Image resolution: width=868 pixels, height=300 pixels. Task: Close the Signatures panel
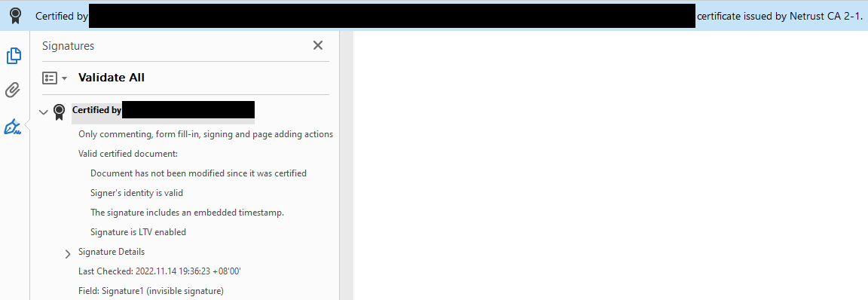[318, 45]
